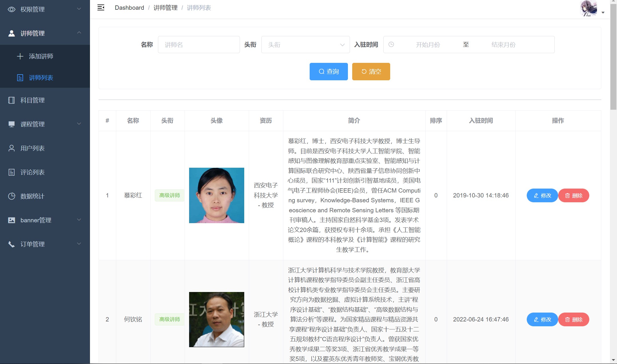Click 删除 button for 慕彩红
617x364 pixels.
coord(574,195)
